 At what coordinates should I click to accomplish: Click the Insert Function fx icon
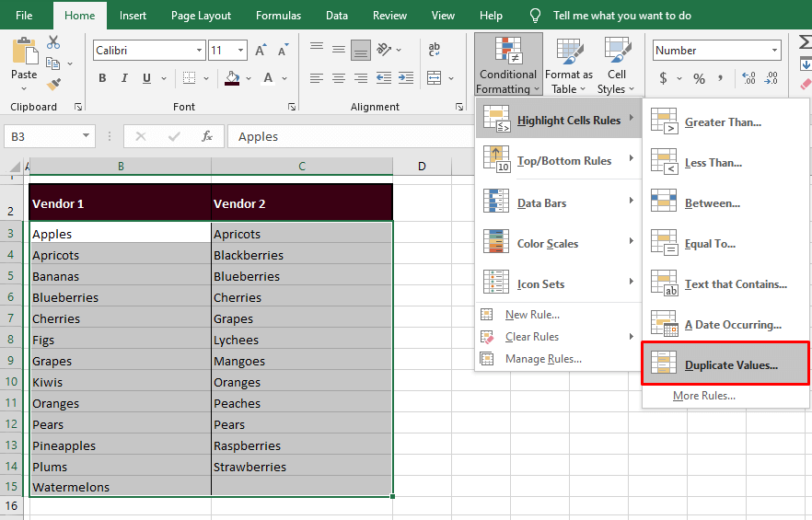207,137
